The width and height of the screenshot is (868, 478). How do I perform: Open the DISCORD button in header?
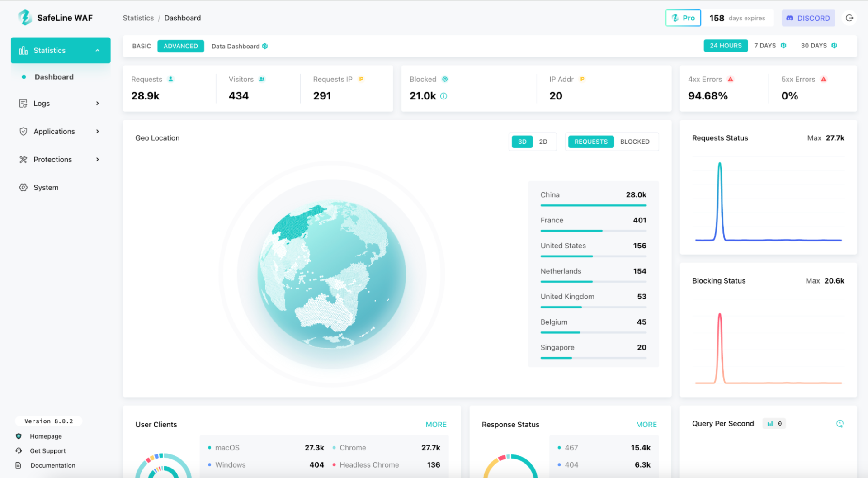(x=808, y=18)
